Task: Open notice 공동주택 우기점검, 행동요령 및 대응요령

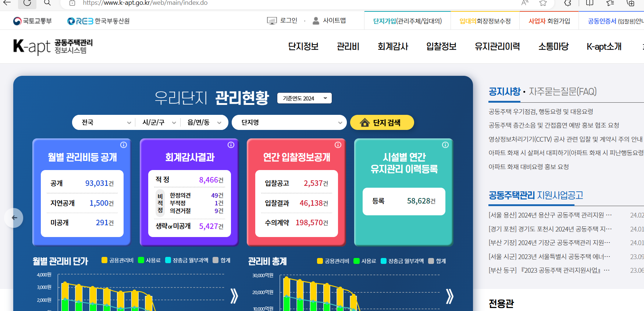Action: tap(541, 112)
